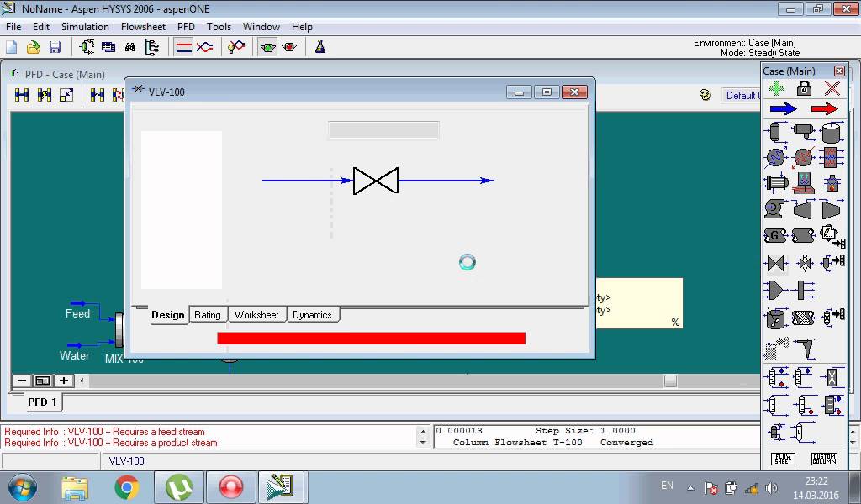The image size is (861, 504).
Task: Open the PFD menu
Action: pos(186,26)
